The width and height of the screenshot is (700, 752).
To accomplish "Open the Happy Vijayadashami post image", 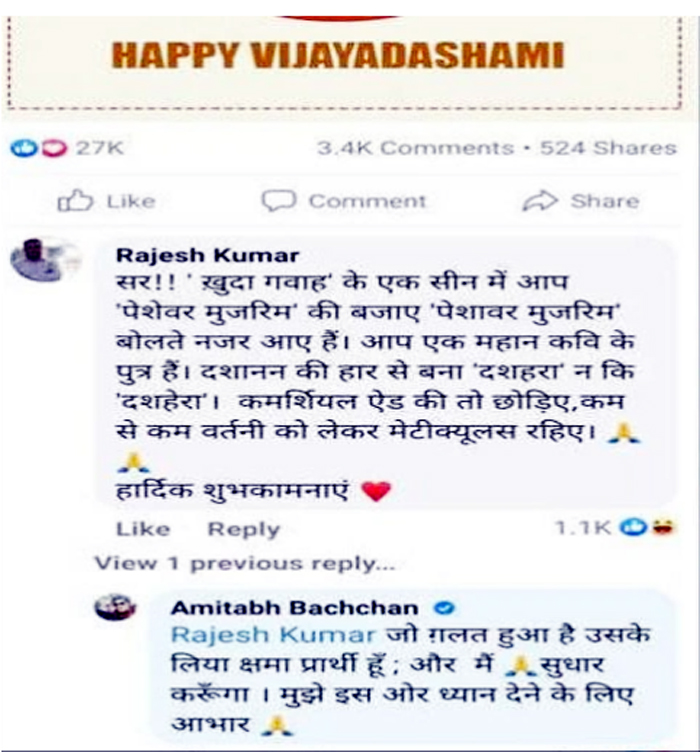I will pyautogui.click(x=343, y=61).
